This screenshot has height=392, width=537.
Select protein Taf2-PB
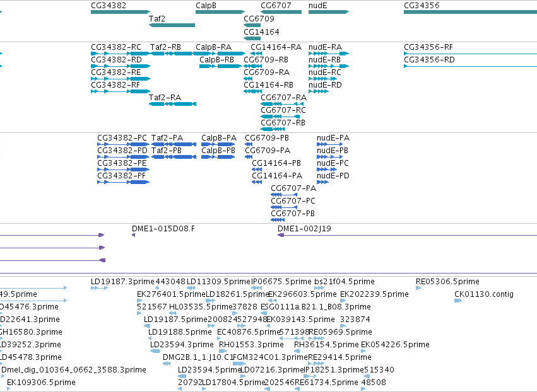167,151
